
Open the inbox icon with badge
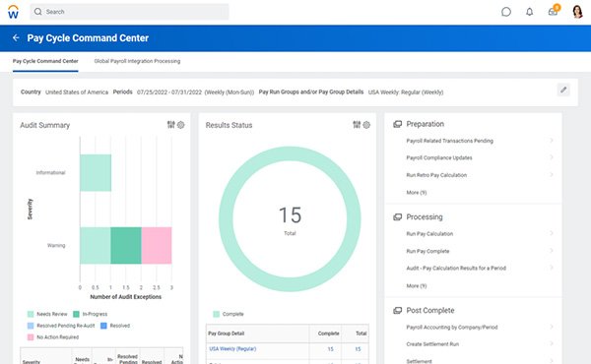[554, 11]
